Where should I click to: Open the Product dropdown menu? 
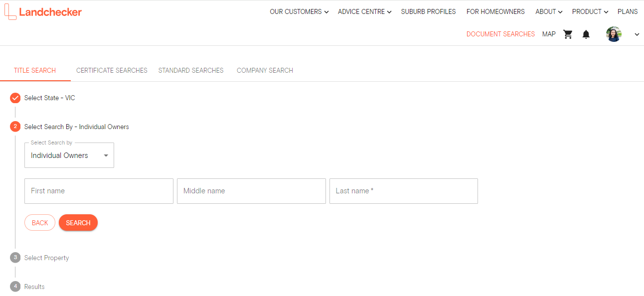(x=590, y=11)
